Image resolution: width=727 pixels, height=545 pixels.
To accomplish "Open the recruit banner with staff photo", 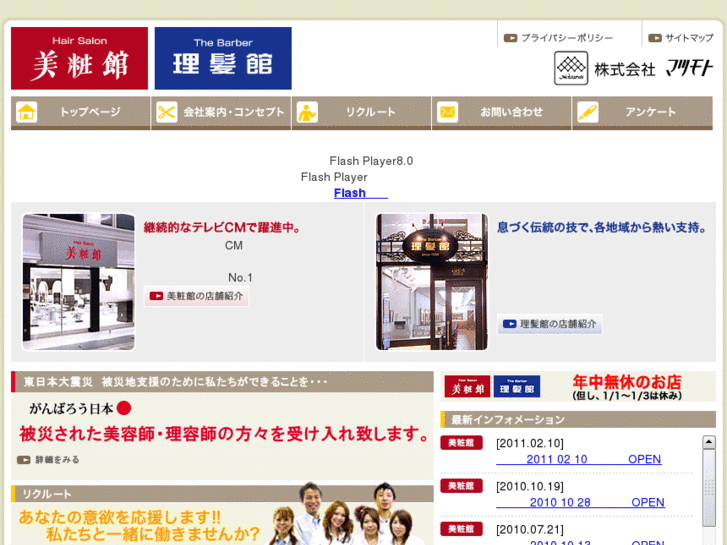I will (222, 523).
